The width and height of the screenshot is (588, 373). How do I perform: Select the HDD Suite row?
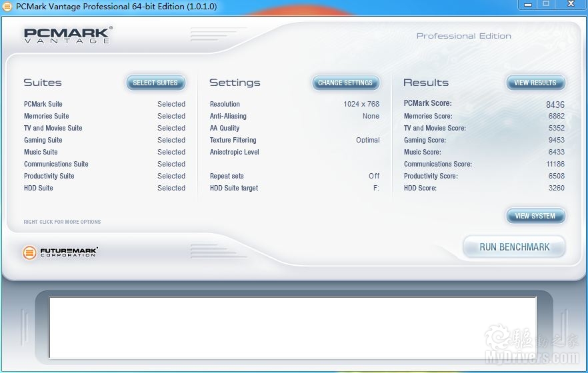pos(105,188)
